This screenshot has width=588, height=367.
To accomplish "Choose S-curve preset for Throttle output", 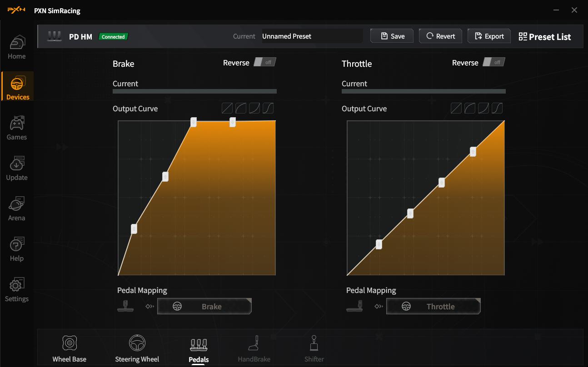I will [497, 108].
